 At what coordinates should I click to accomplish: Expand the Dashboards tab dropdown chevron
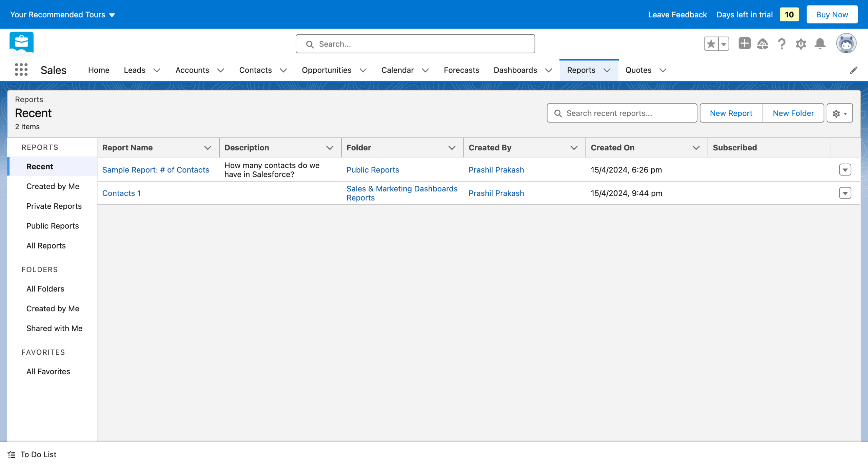(x=549, y=70)
